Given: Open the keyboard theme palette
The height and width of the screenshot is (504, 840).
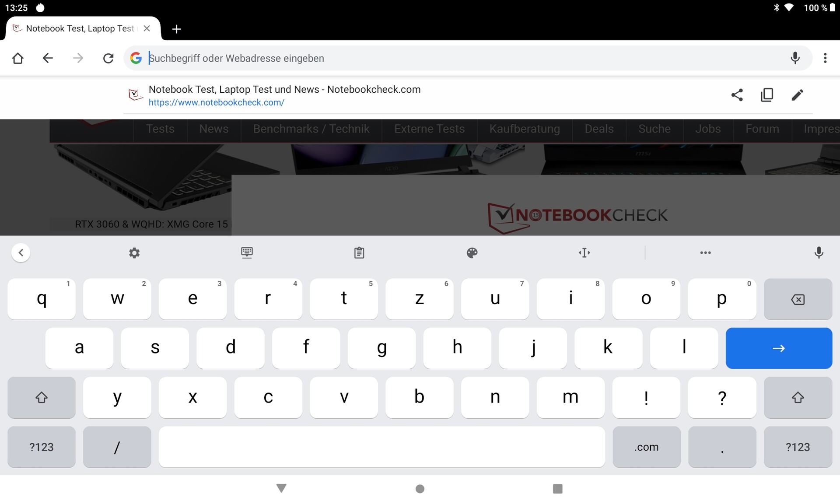Looking at the screenshot, I should tap(472, 253).
